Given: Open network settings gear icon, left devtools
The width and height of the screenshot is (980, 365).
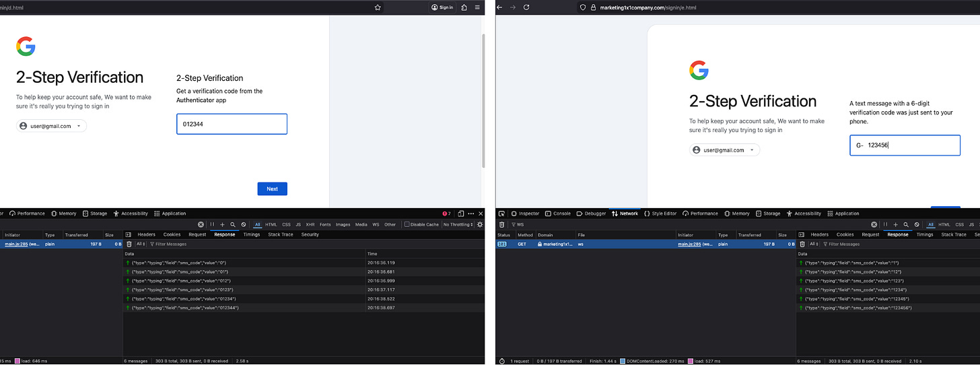Looking at the screenshot, I should (x=480, y=224).
